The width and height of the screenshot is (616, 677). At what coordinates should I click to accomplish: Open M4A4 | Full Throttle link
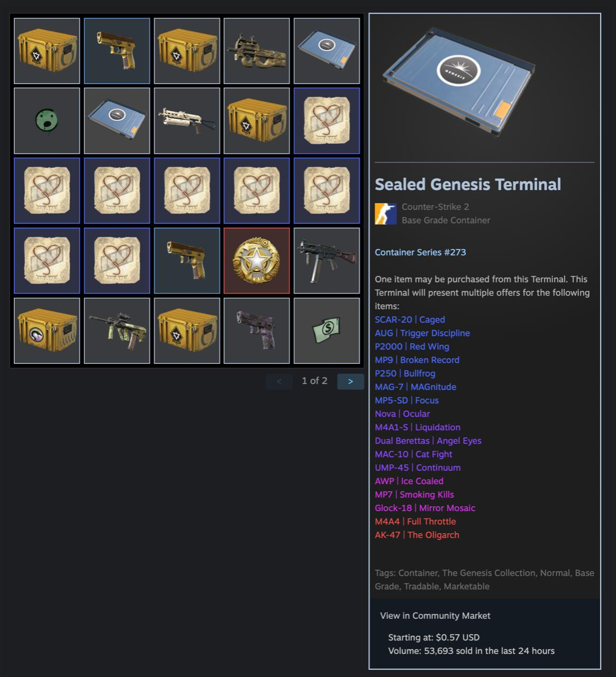pos(415,522)
